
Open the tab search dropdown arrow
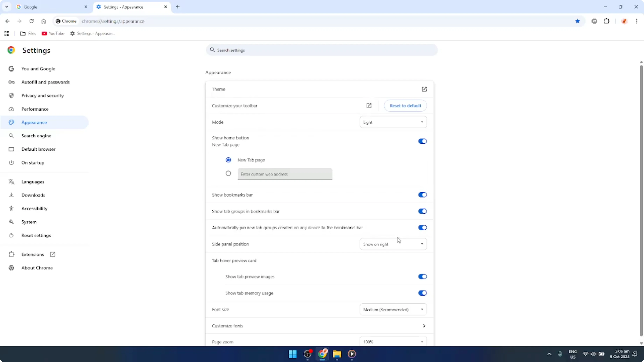[7, 7]
